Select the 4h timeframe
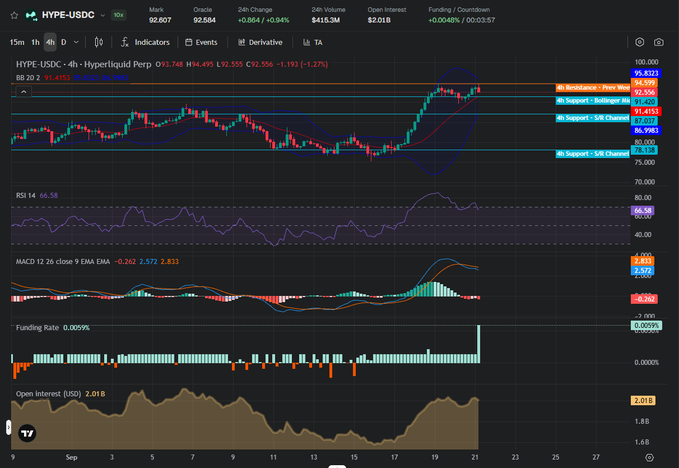 50,42
